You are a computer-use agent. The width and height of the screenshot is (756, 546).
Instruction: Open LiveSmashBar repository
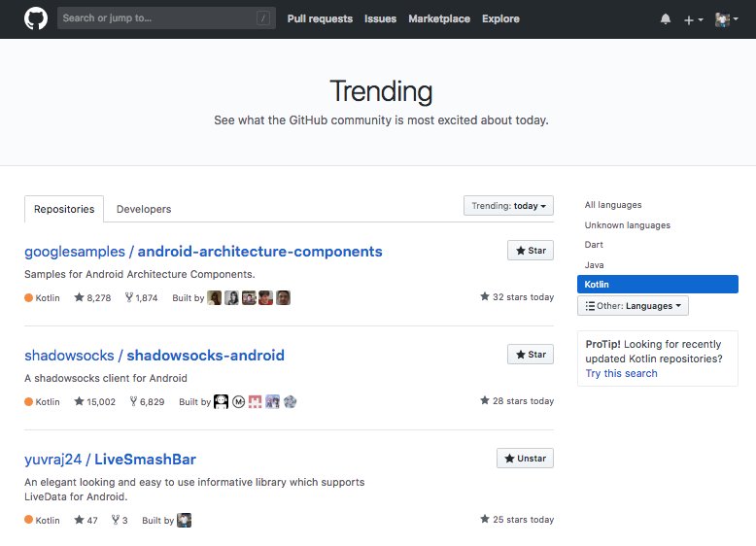pyautogui.click(x=145, y=460)
